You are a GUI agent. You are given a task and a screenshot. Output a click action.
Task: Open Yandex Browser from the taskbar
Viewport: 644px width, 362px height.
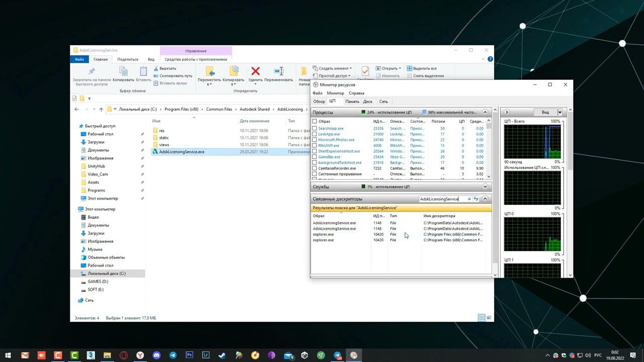coord(140,355)
